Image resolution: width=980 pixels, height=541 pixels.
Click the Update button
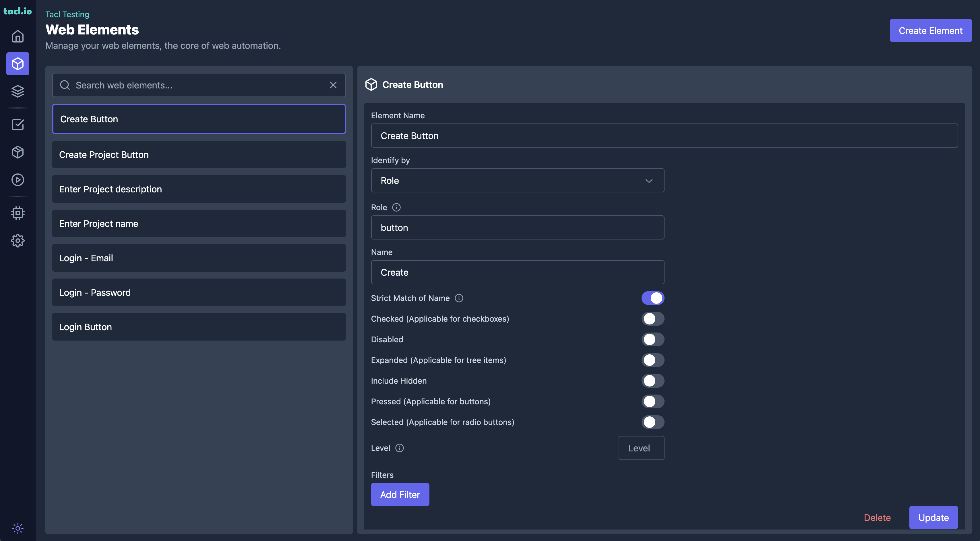pos(933,518)
